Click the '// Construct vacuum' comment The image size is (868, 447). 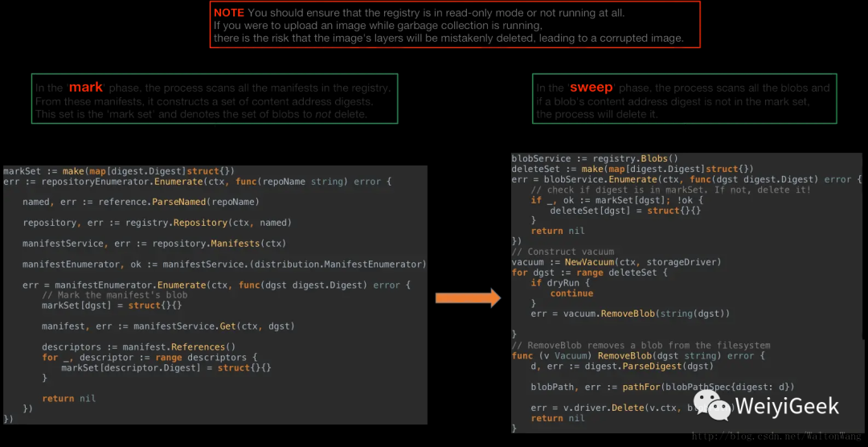click(563, 252)
